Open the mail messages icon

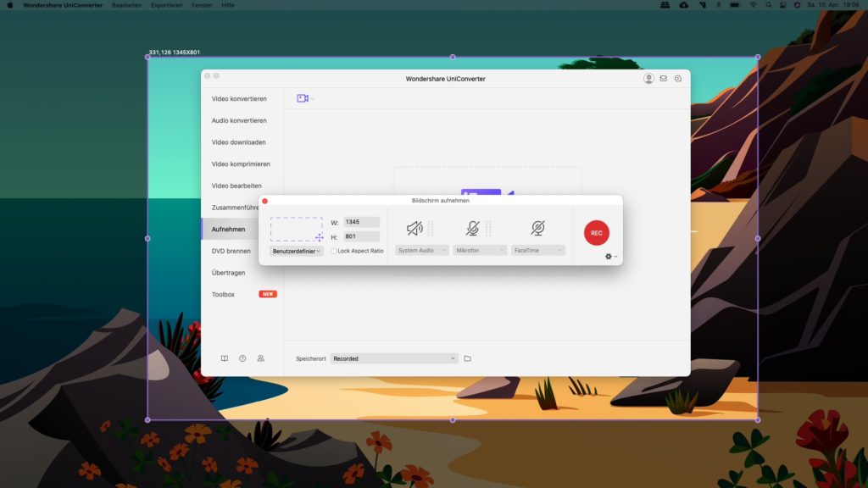tap(663, 79)
